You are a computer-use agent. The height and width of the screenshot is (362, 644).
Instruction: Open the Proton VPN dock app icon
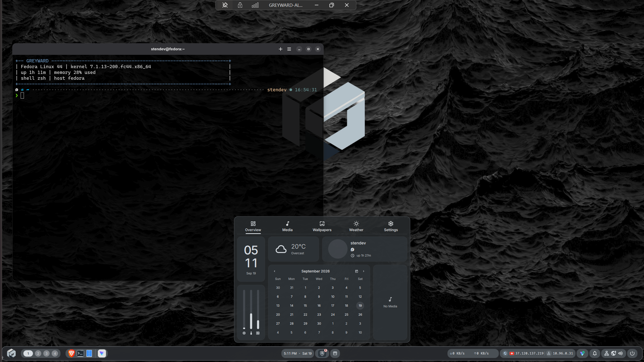(102, 353)
